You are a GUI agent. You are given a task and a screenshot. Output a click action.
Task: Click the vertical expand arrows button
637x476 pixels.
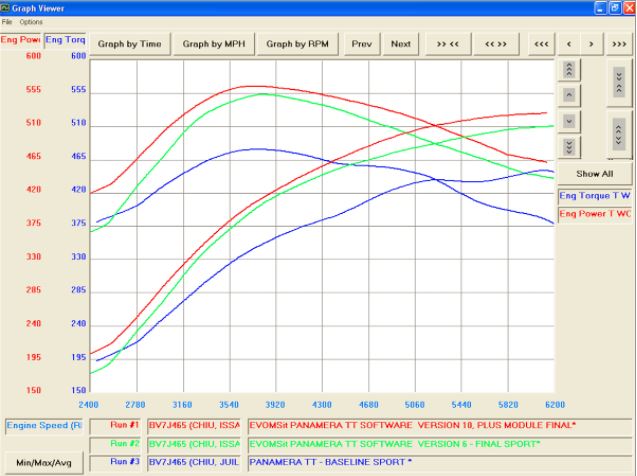tap(619, 134)
